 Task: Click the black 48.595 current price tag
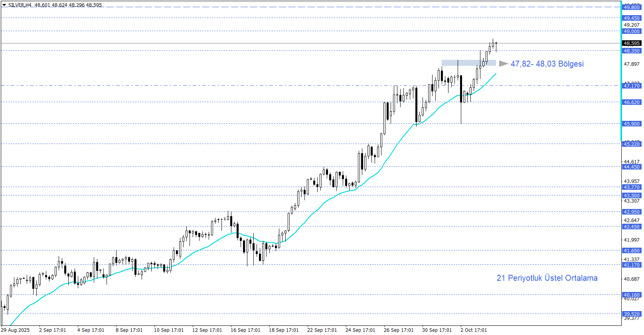pyautogui.click(x=631, y=43)
